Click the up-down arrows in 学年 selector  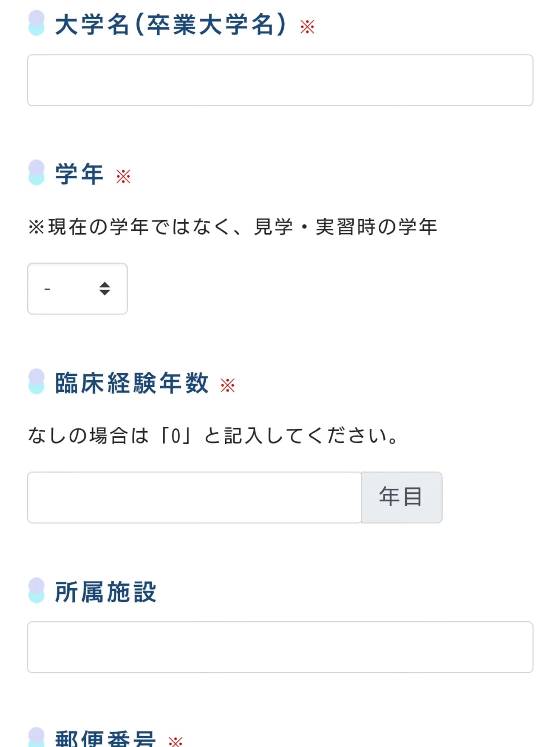[x=105, y=288]
